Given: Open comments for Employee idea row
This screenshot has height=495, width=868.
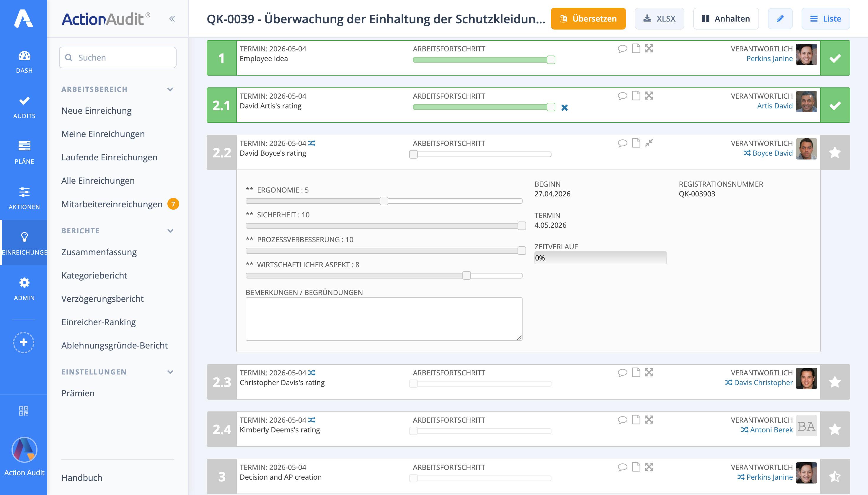Looking at the screenshot, I should 622,49.
